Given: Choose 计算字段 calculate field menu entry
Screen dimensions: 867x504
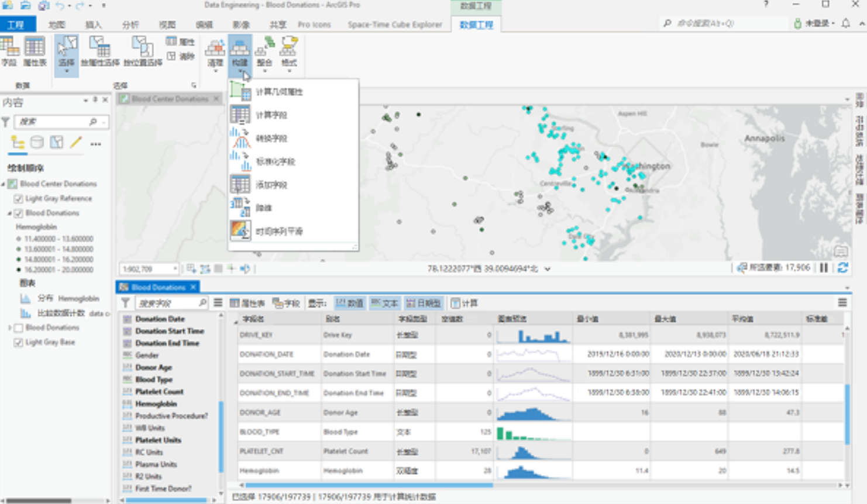Looking at the screenshot, I should pyautogui.click(x=293, y=115).
